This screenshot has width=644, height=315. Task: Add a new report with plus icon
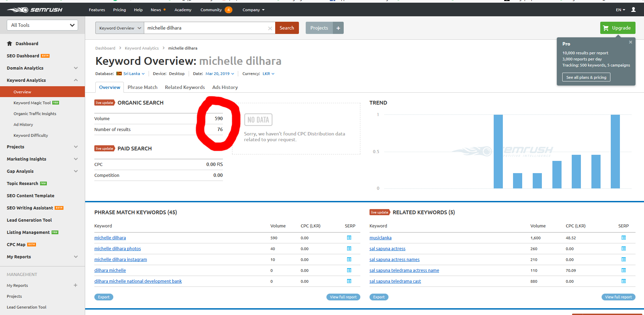[75, 285]
